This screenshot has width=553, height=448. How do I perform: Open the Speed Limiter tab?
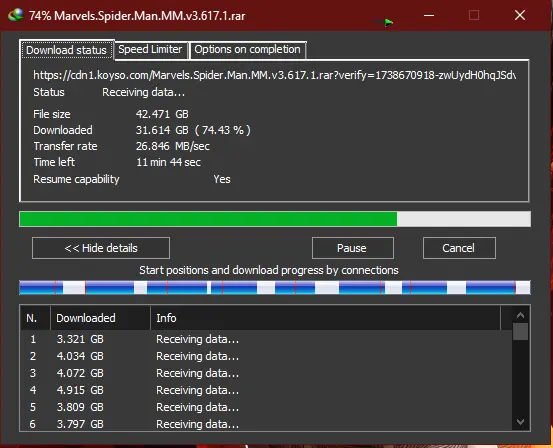pos(150,49)
